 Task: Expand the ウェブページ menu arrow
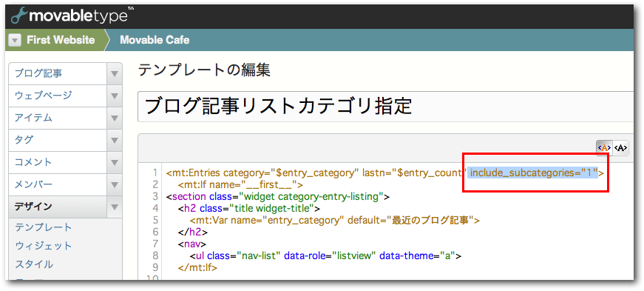tap(114, 96)
